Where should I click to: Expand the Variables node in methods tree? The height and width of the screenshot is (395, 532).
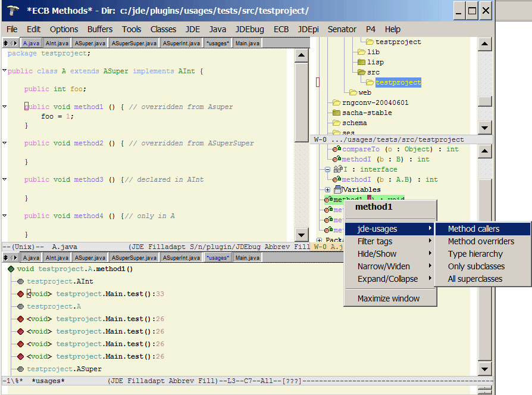pyautogui.click(x=327, y=189)
